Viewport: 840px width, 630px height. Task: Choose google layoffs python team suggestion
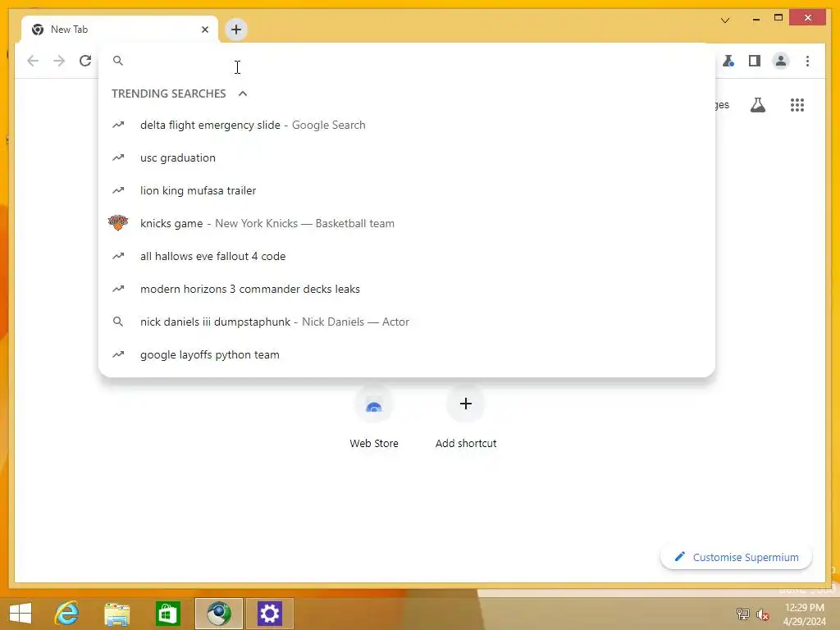[x=407, y=354]
